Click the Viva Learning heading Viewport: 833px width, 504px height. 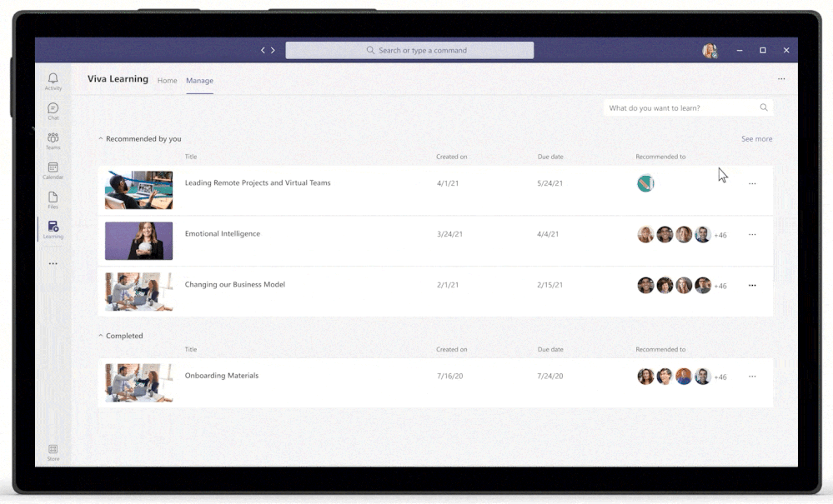click(118, 79)
